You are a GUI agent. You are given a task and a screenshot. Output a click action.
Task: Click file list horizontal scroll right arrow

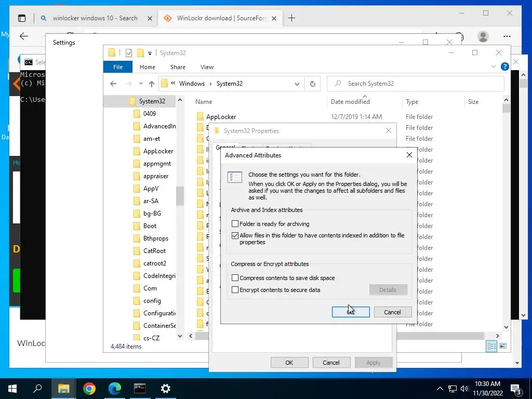click(497, 336)
